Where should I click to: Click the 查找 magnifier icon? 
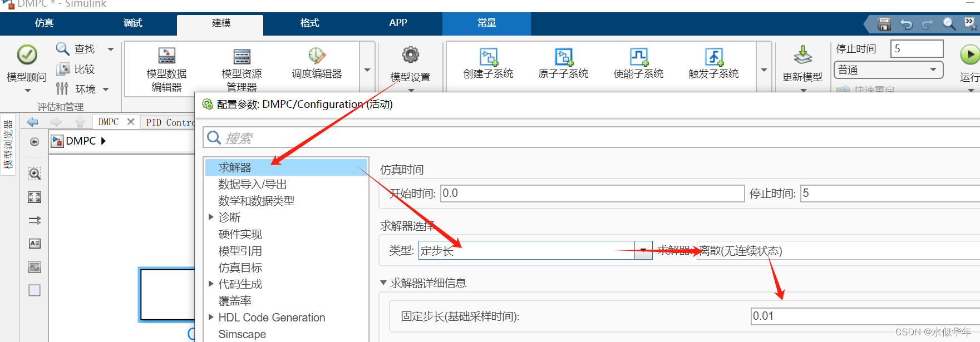(62, 49)
